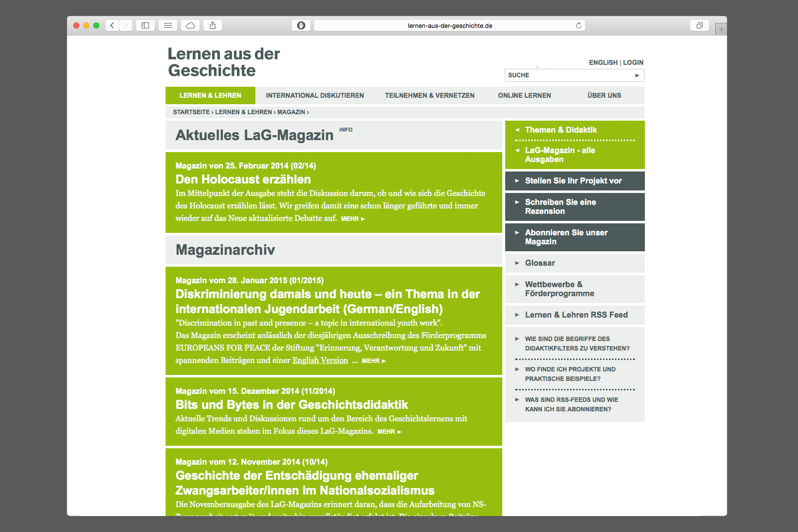Open Lernen & Lehren RSS Feed
Screen dimensions: 798x532
coord(576,315)
